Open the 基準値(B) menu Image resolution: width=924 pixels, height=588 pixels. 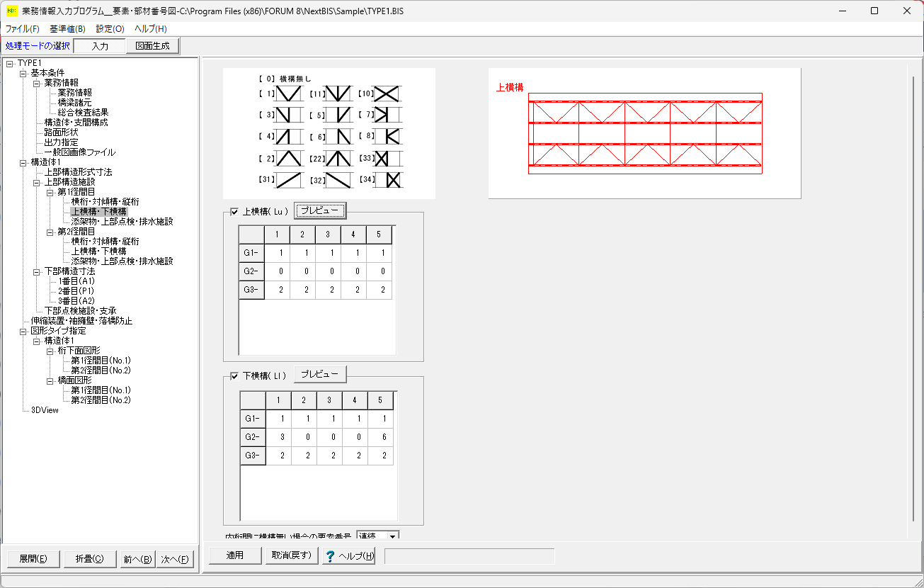tap(67, 29)
